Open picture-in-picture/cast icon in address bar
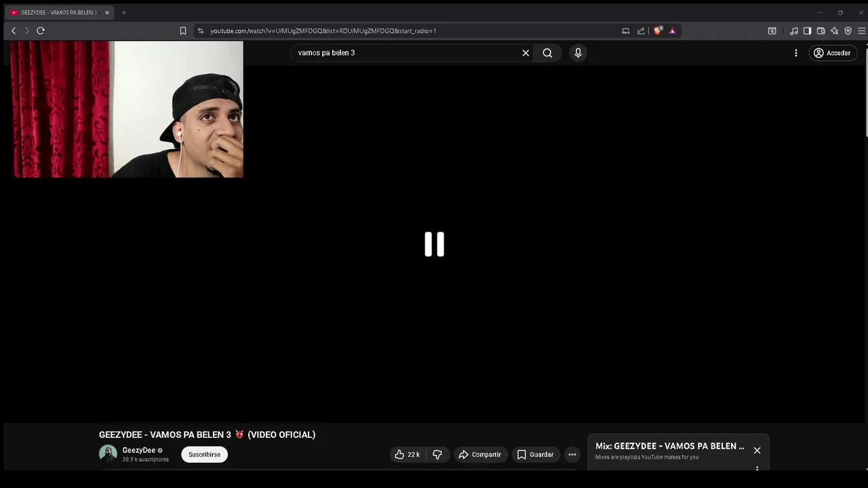This screenshot has height=488, width=868. 625,30
